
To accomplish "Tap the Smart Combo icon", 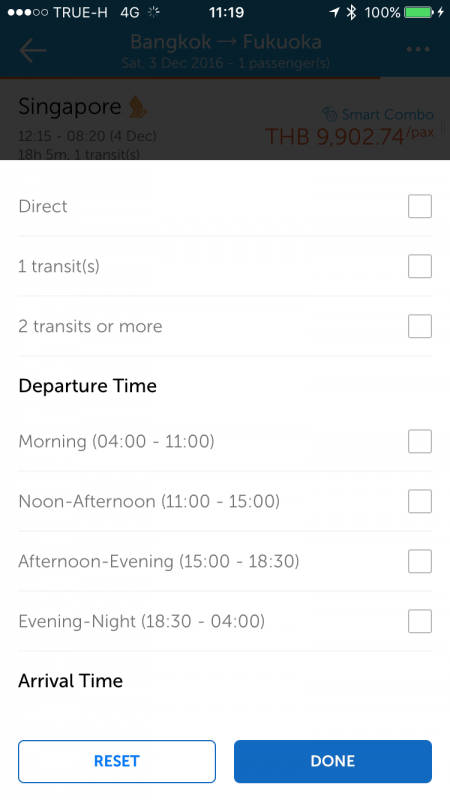I will [x=330, y=114].
